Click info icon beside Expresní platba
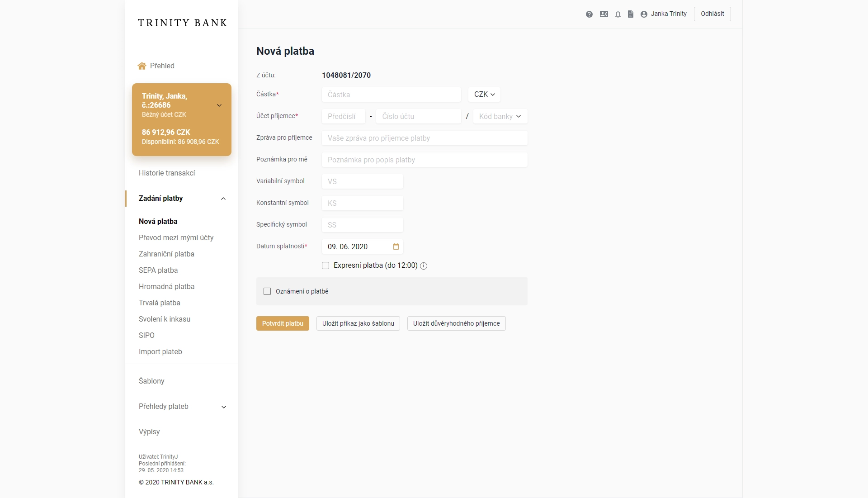Image resolution: width=868 pixels, height=498 pixels. (424, 266)
